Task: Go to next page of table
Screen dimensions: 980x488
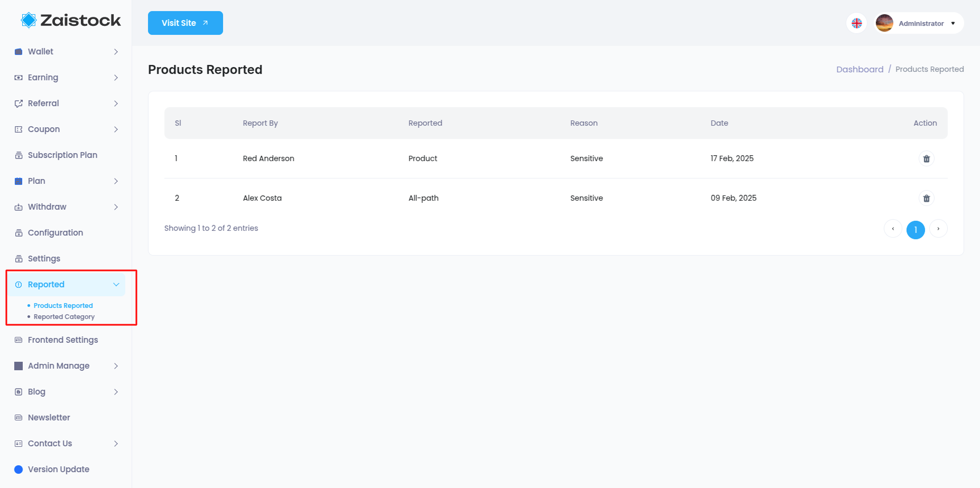Action: click(x=938, y=229)
